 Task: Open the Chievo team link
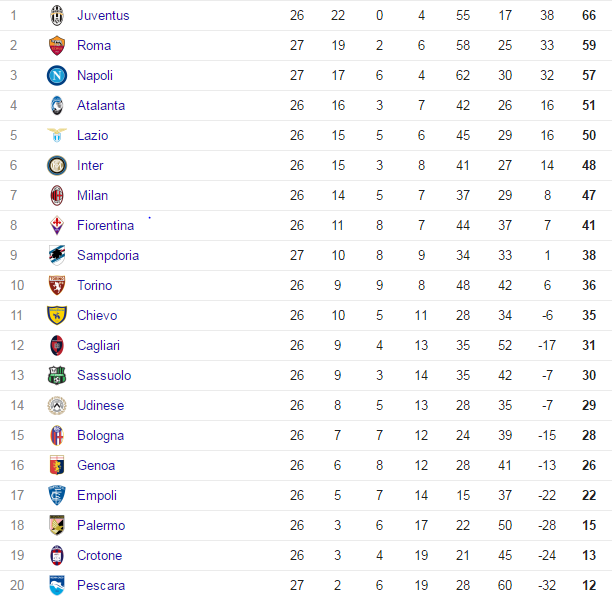[x=97, y=315]
